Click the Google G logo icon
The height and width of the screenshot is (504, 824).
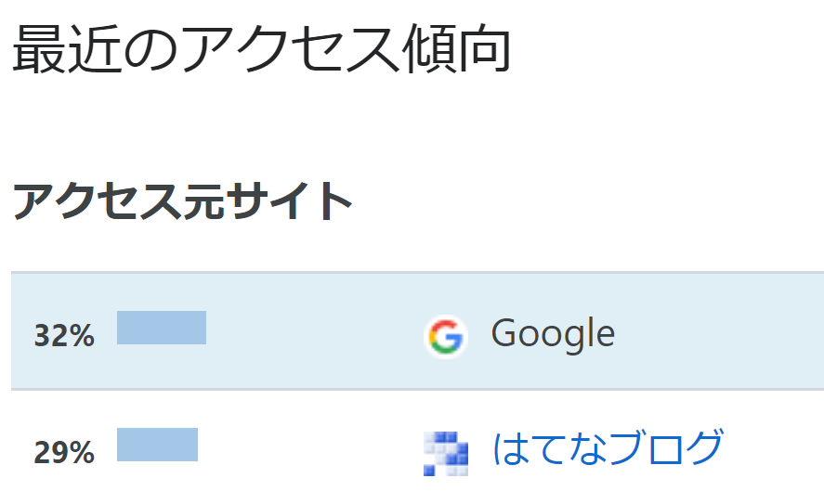(446, 337)
